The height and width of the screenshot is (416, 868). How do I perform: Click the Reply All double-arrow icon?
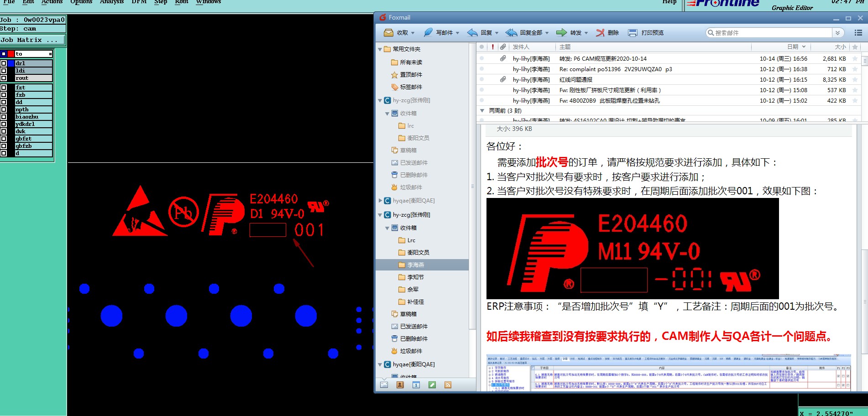coord(512,33)
